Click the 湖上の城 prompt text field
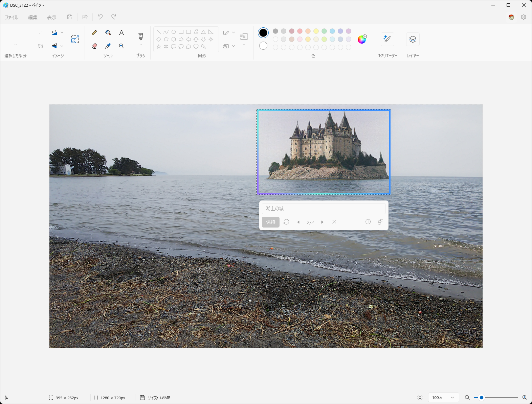 (x=324, y=209)
